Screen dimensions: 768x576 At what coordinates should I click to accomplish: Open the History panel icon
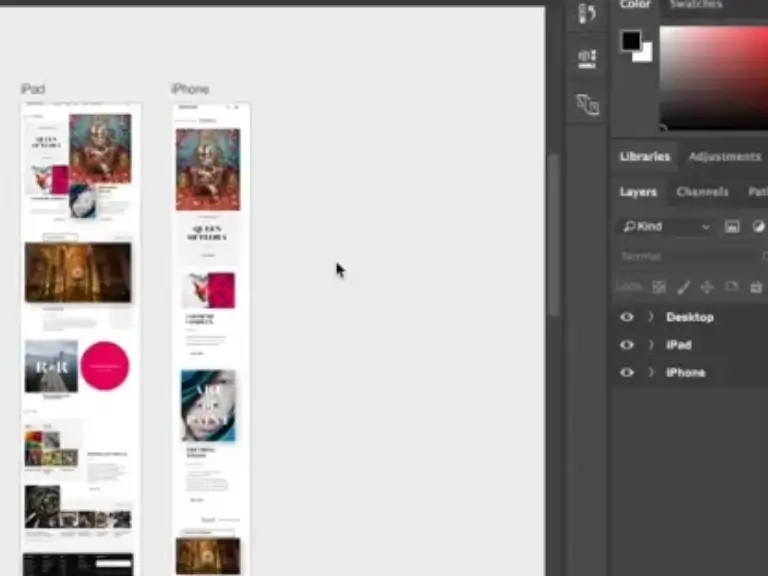[x=587, y=14]
